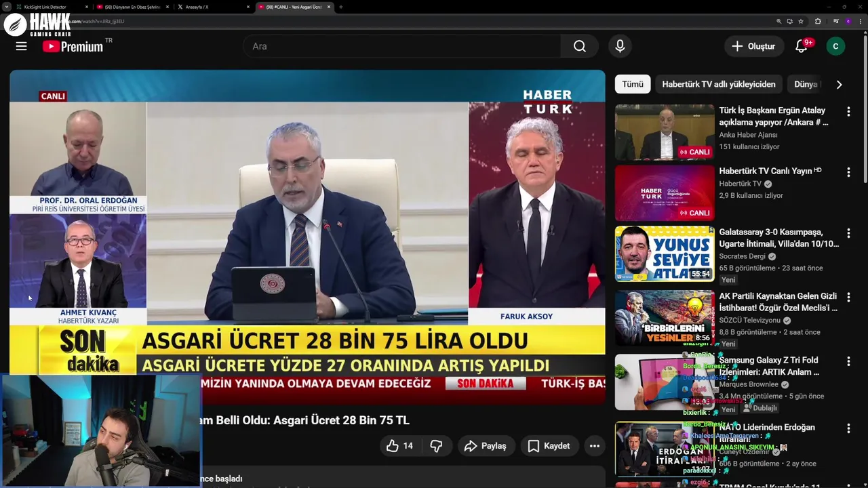The height and width of the screenshot is (488, 868).
Task: Open Habertürk TV Canlı Yayın thumbnail
Action: 665,193
